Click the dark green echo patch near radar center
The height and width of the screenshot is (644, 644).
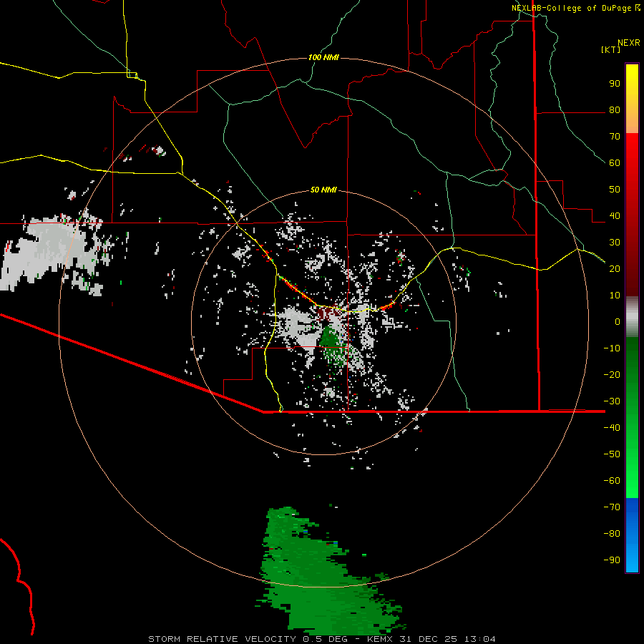332,343
